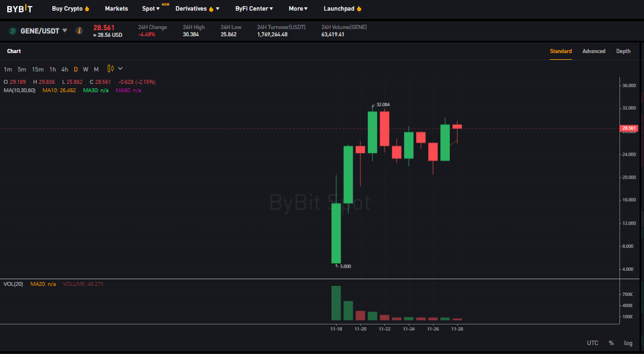Toggle log scale mode

click(x=628, y=343)
